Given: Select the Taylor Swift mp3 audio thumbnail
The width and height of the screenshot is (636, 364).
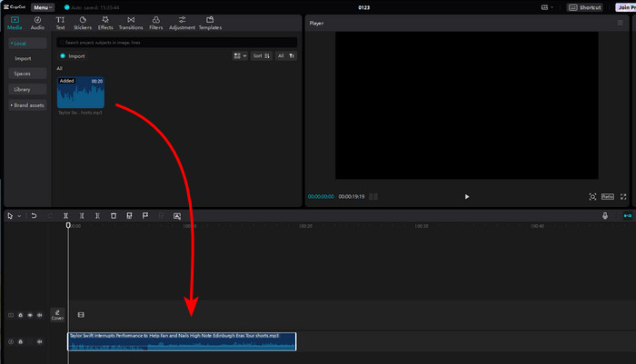Looking at the screenshot, I should [x=81, y=93].
